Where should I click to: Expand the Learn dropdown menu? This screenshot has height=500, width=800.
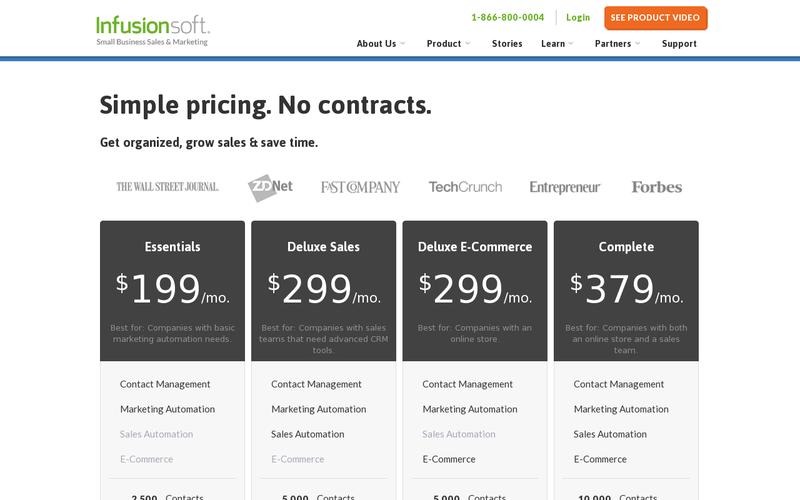pos(557,44)
